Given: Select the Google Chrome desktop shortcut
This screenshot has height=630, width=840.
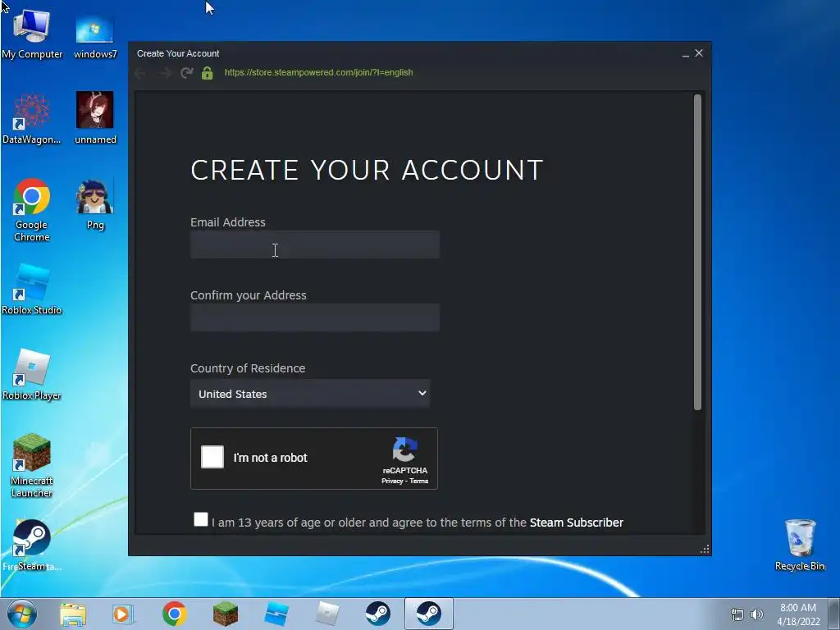Looking at the screenshot, I should pyautogui.click(x=32, y=210).
